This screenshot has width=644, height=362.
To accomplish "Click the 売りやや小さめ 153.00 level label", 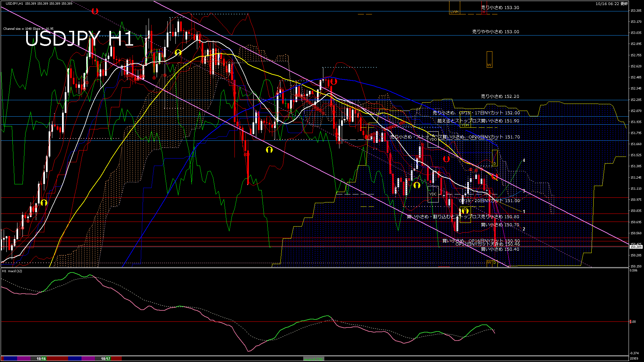I will (495, 32).
